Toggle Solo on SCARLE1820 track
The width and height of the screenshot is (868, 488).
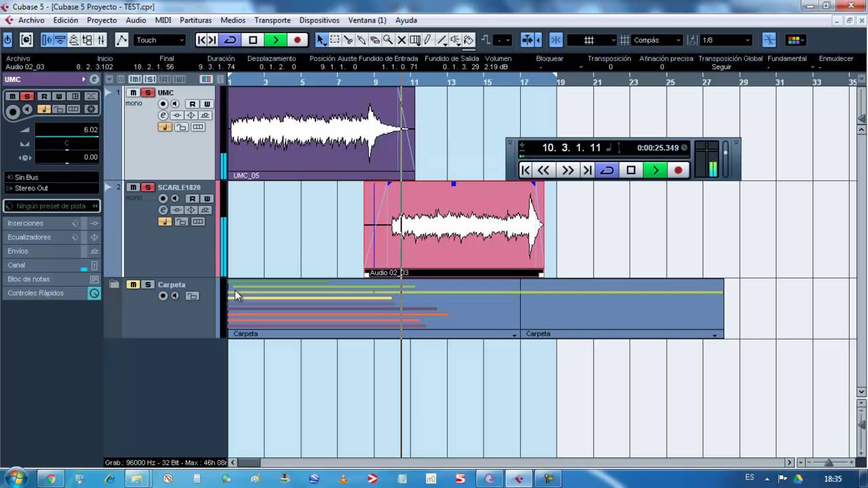click(x=148, y=187)
